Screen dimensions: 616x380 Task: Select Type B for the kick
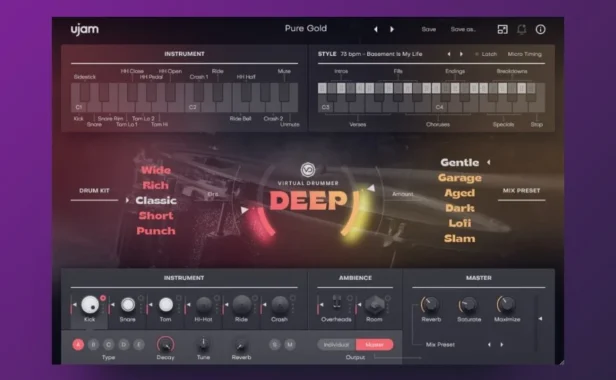94,345
